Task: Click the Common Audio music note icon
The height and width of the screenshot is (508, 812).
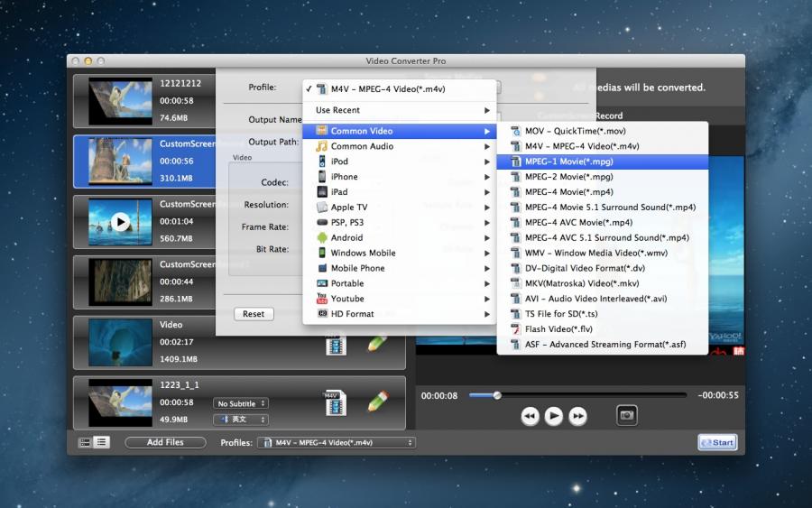Action: click(x=321, y=146)
